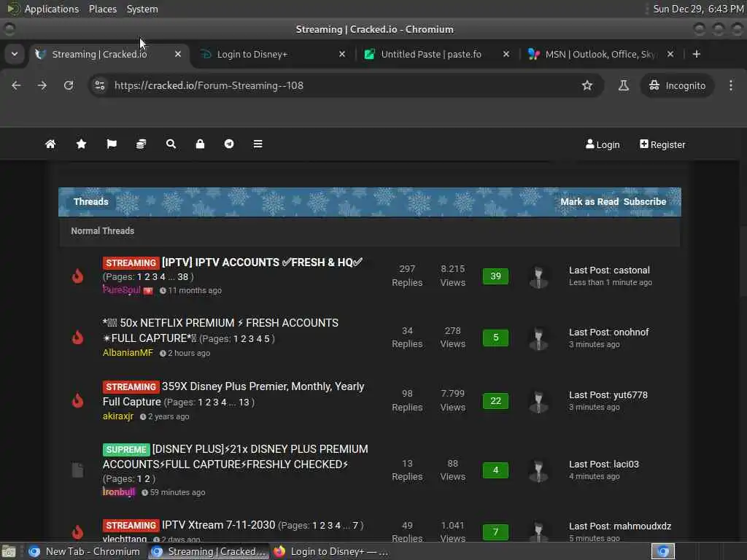Close the MSN Outlook tab

(670, 54)
